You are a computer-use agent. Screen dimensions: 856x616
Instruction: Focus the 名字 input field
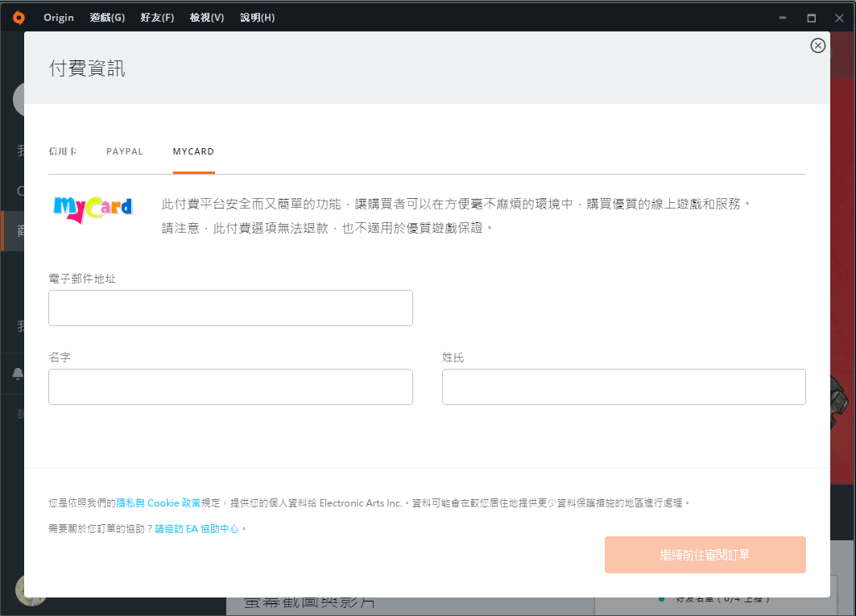click(x=230, y=387)
